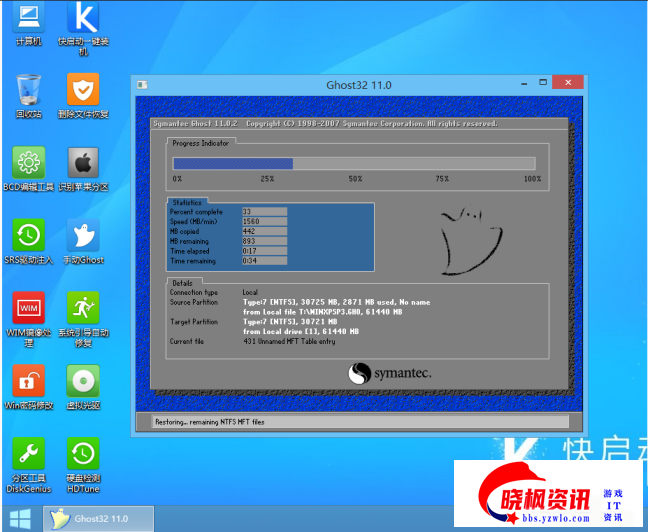The width and height of the screenshot is (648, 532).
Task: Launch 系统引导自动修复 tool
Action: click(x=83, y=308)
